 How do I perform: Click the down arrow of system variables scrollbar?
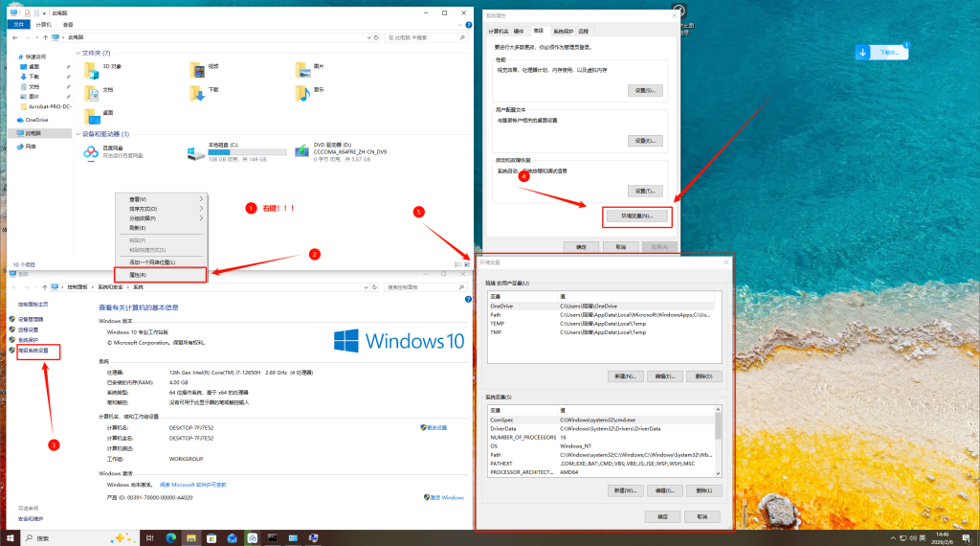point(718,473)
